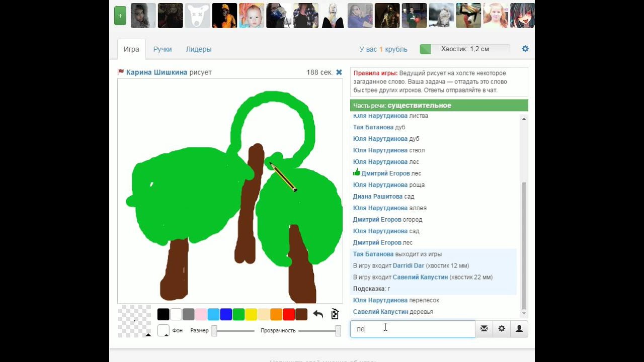Open the 'У вас 1 крубль' balance link
The width and height of the screenshot is (644, 362).
click(383, 49)
